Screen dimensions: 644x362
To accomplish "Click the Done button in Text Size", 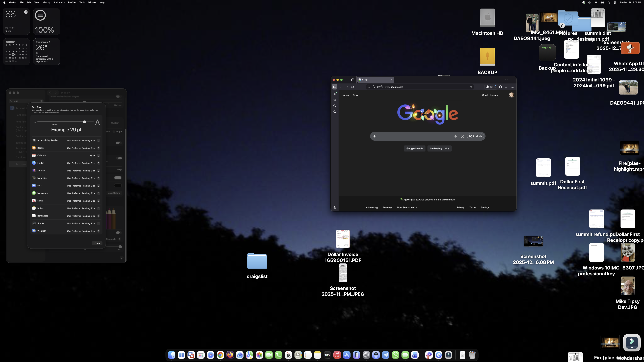I will (97, 243).
